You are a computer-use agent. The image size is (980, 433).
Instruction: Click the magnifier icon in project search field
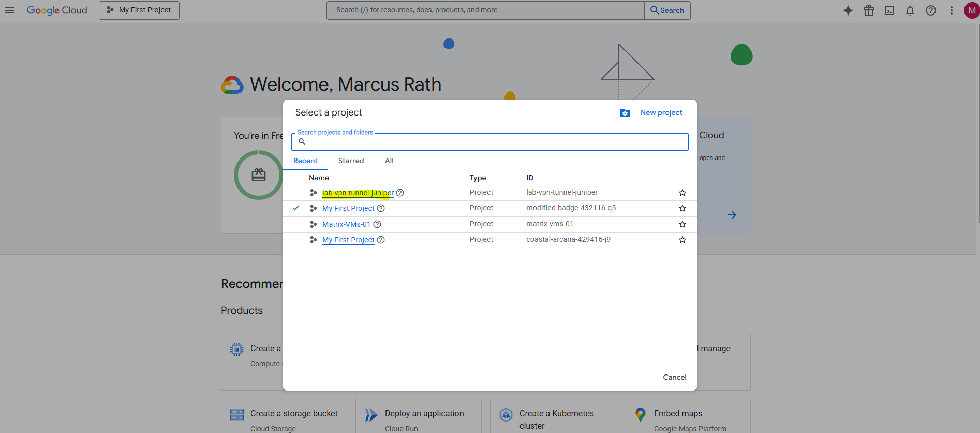coord(302,141)
